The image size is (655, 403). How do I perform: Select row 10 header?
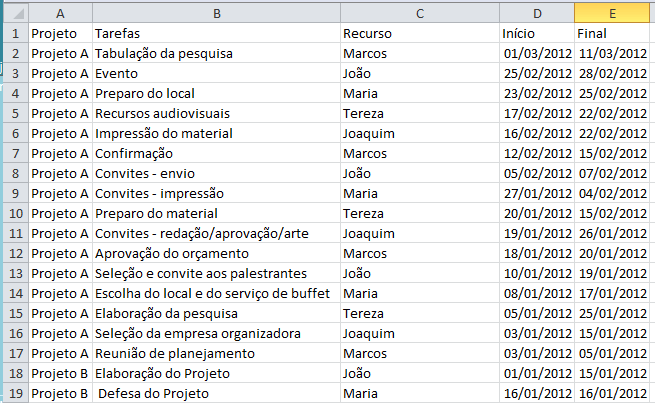16,213
